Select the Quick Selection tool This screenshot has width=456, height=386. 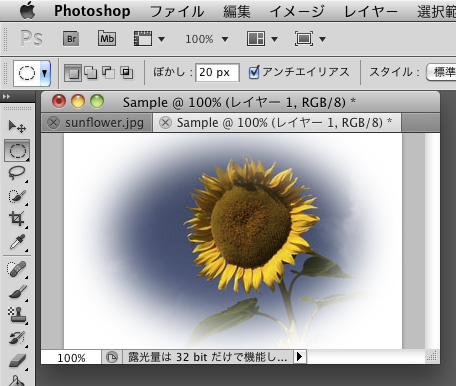point(17,196)
